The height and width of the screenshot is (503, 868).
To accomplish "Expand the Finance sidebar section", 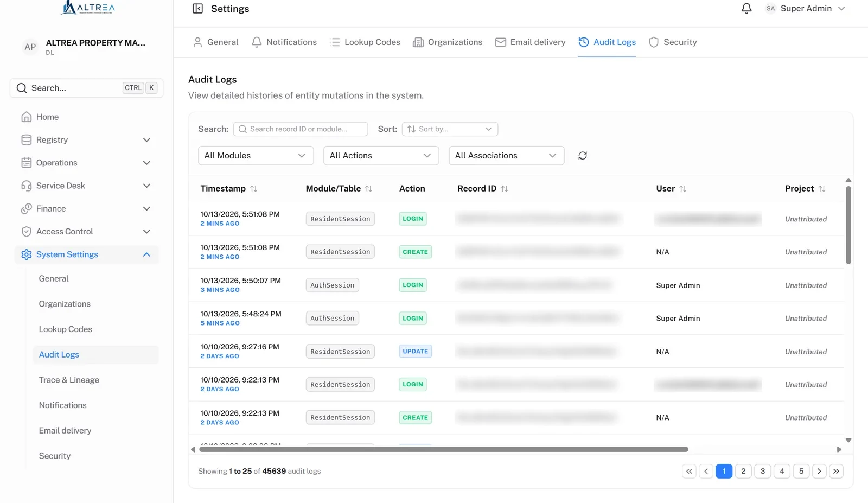I will pos(87,209).
